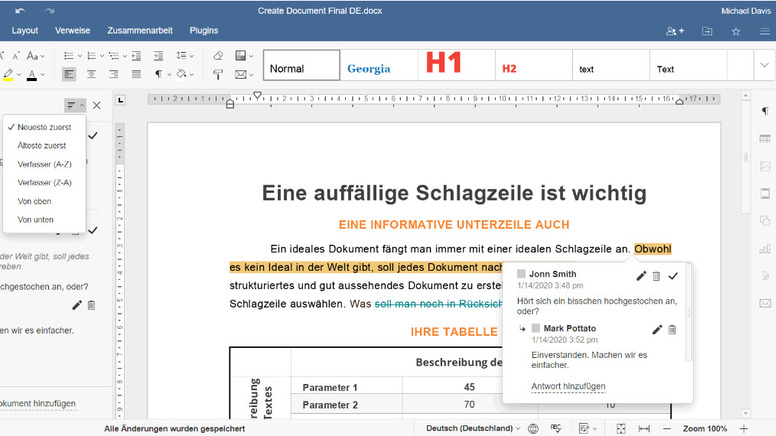Open the Deutsch (Deutschland) language selector

coord(473,429)
